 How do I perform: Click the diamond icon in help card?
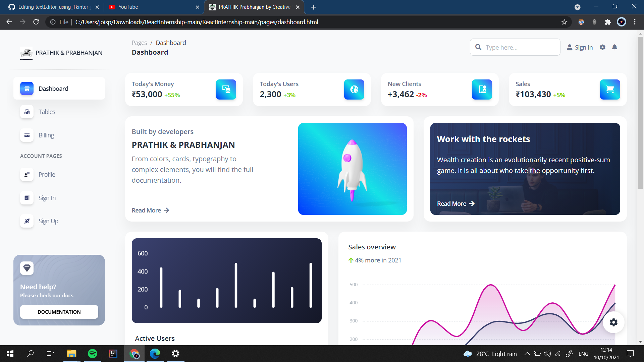(x=27, y=268)
